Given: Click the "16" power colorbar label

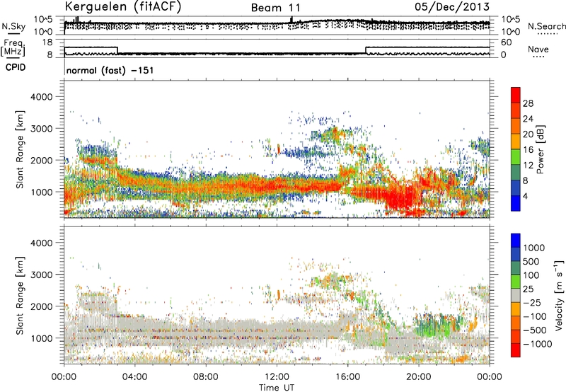Looking at the screenshot, I should point(528,150).
